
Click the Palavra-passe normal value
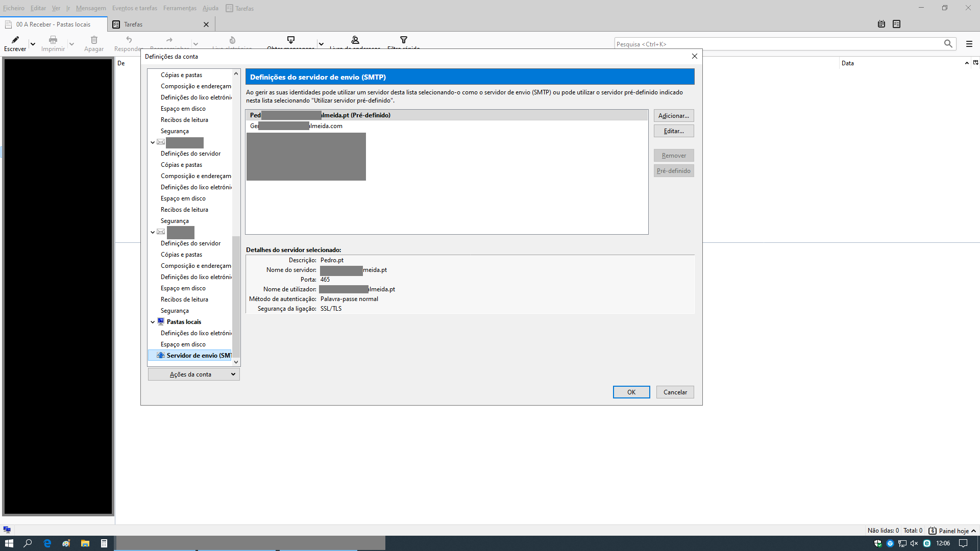(349, 299)
